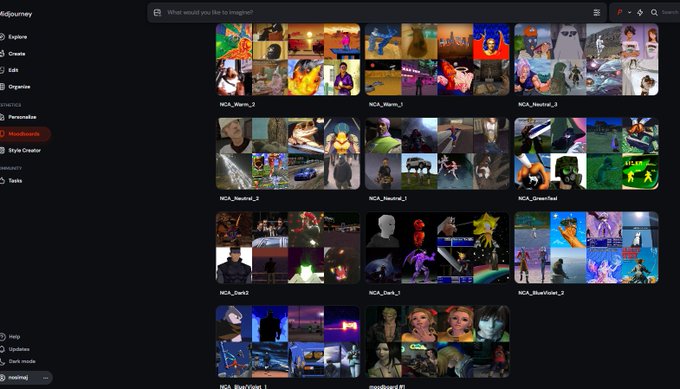680x389 pixels.
Task: Open the moodboard #1 thumbnail grid
Action: pyautogui.click(x=437, y=342)
